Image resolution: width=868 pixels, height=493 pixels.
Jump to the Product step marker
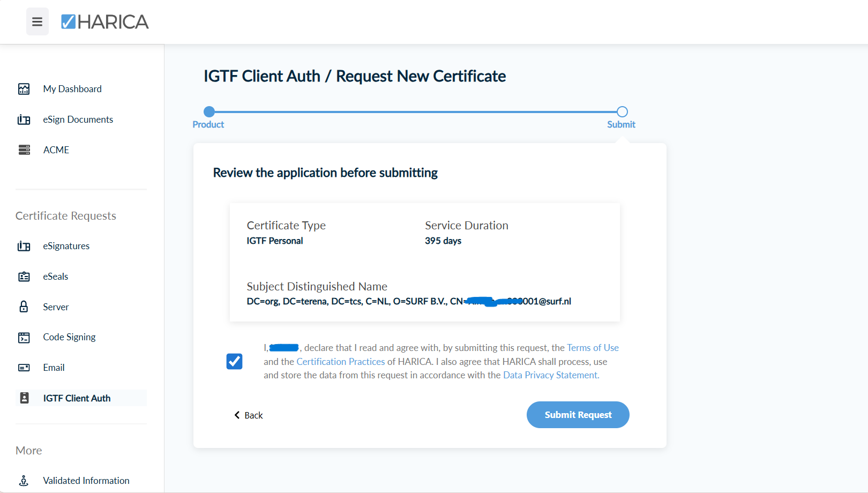(x=209, y=111)
